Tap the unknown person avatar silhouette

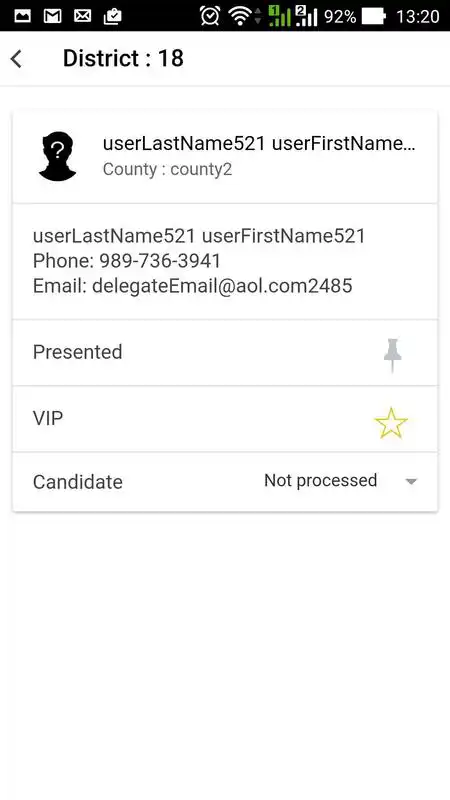pos(57,156)
